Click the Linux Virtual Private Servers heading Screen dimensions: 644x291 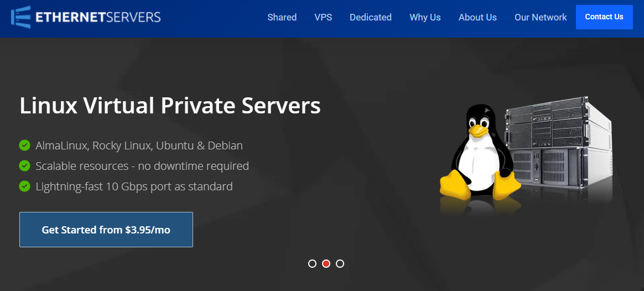point(170,106)
